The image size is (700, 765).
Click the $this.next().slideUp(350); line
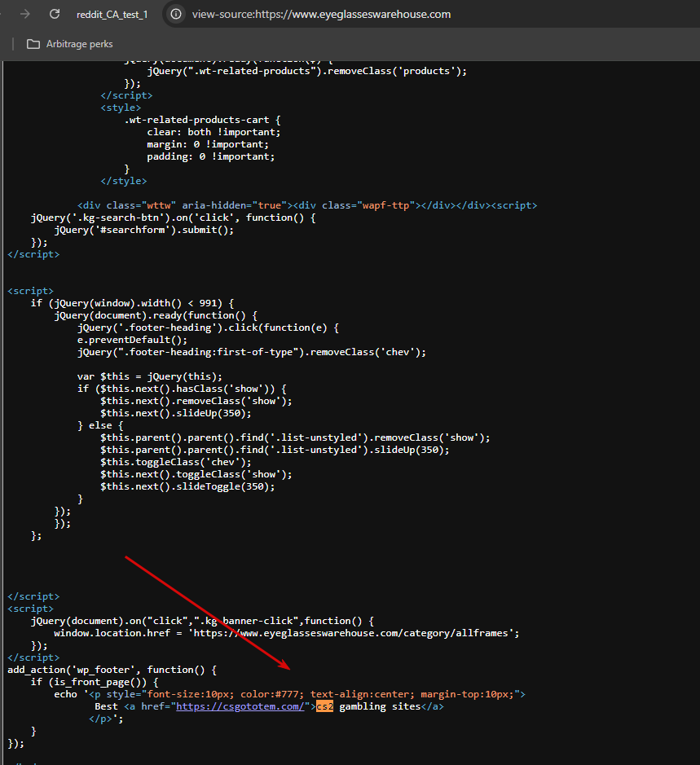coord(176,413)
